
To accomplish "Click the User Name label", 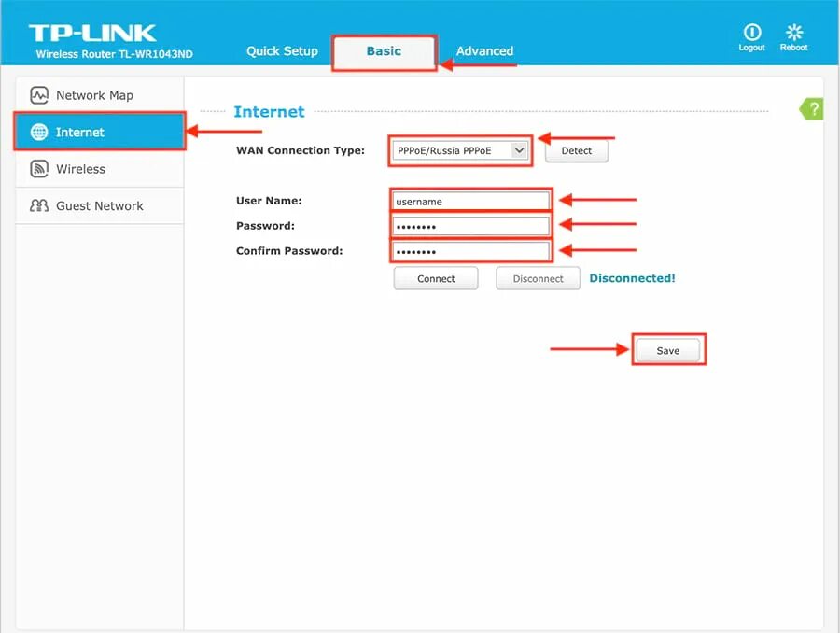I will 269,201.
